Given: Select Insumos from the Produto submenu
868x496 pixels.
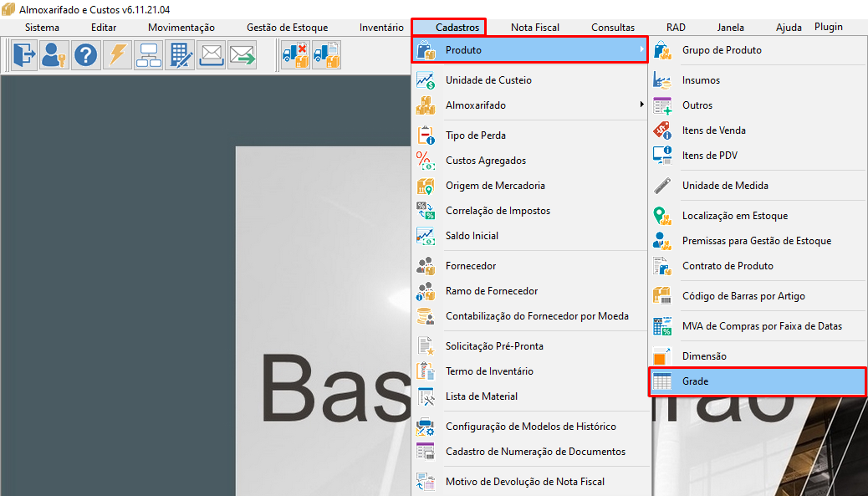Looking at the screenshot, I should click(x=758, y=80).
